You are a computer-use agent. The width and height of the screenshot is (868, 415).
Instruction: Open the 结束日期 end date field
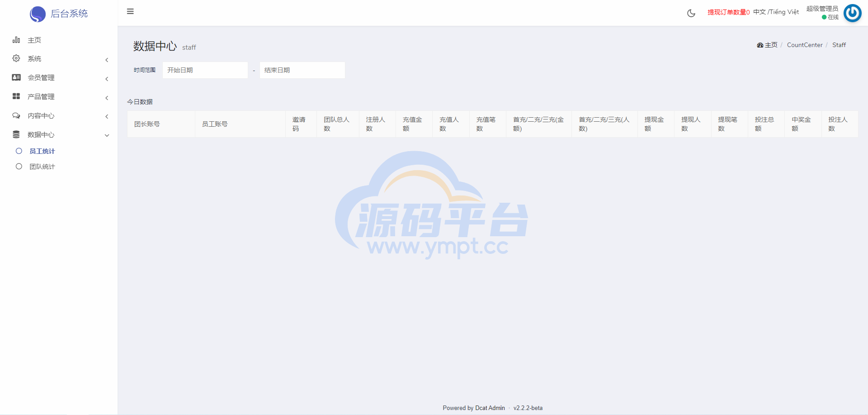click(x=302, y=70)
